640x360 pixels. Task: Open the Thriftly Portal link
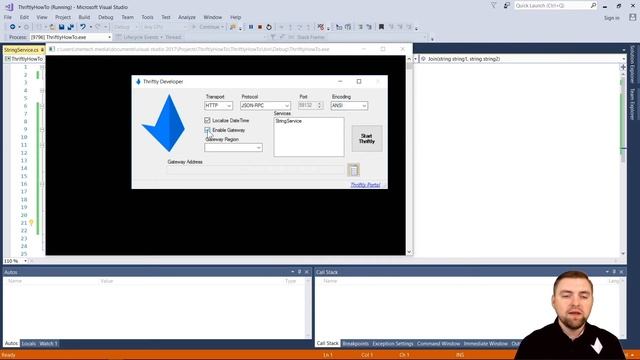(365, 185)
